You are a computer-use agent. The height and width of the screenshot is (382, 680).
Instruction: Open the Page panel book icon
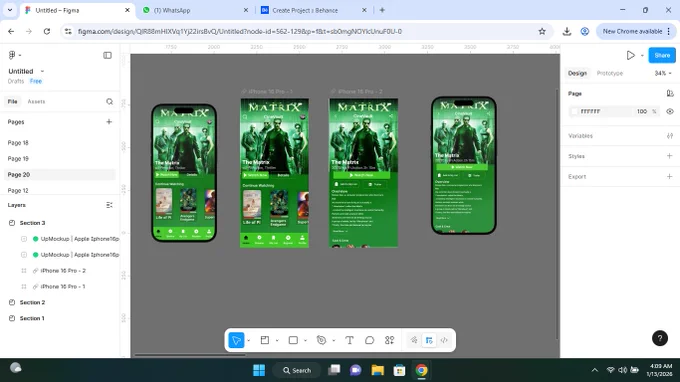pos(670,94)
